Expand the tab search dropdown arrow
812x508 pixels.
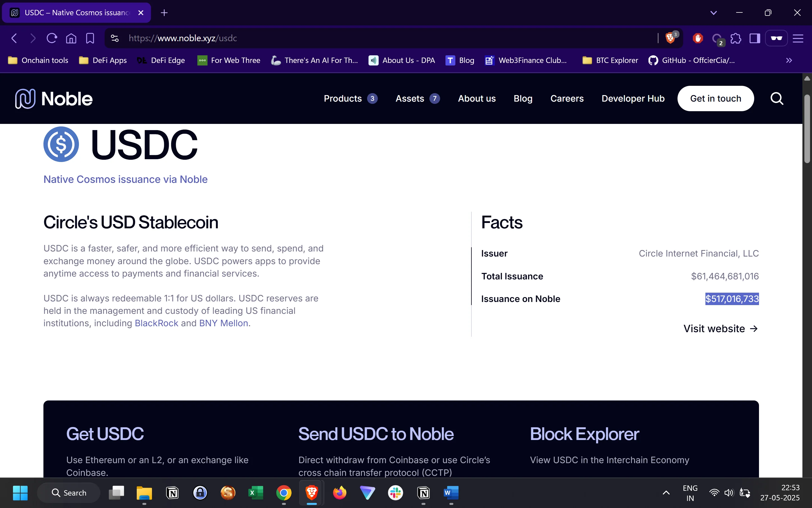(714, 13)
